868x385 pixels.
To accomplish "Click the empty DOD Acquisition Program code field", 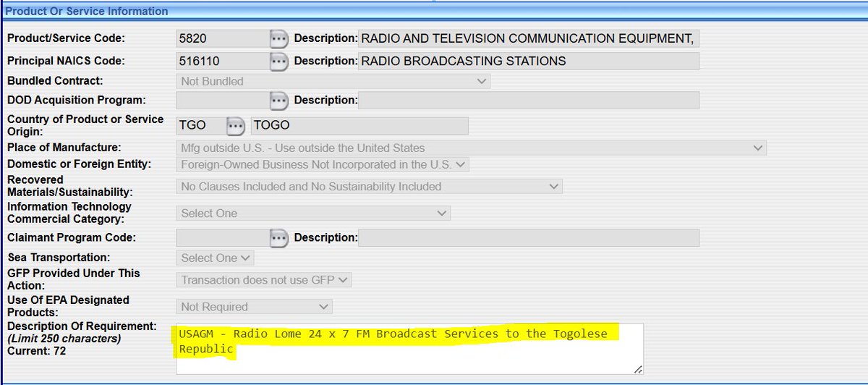I will (x=221, y=101).
